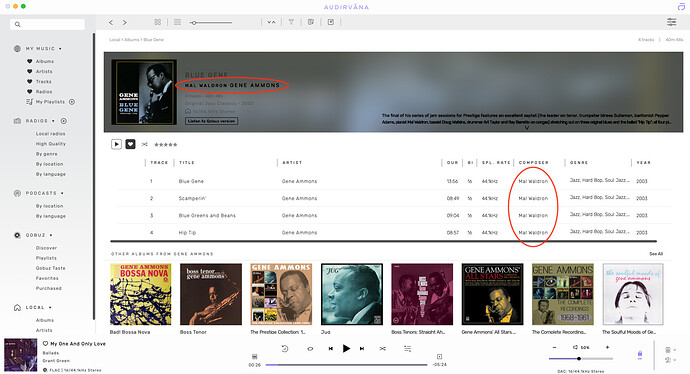The image size is (690, 374).
Task: Toggle shuffle in player bar
Action: (x=382, y=348)
